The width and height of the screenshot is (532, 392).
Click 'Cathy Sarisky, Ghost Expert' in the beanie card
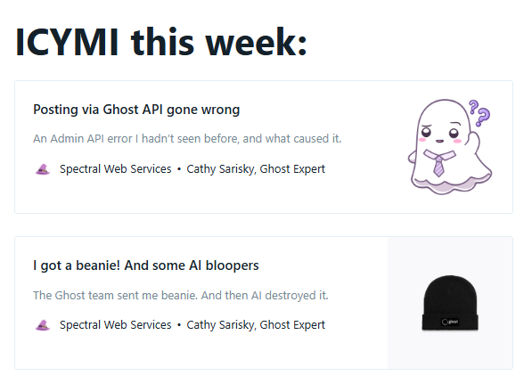[256, 325]
